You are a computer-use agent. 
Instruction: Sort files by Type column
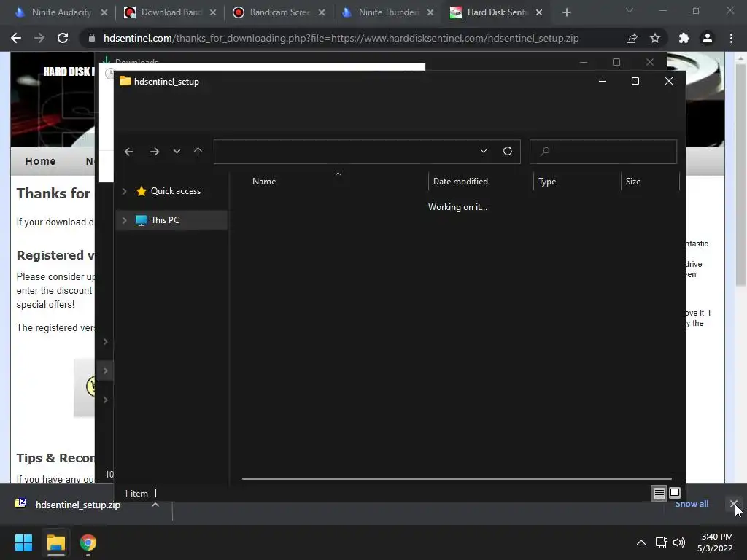(547, 182)
